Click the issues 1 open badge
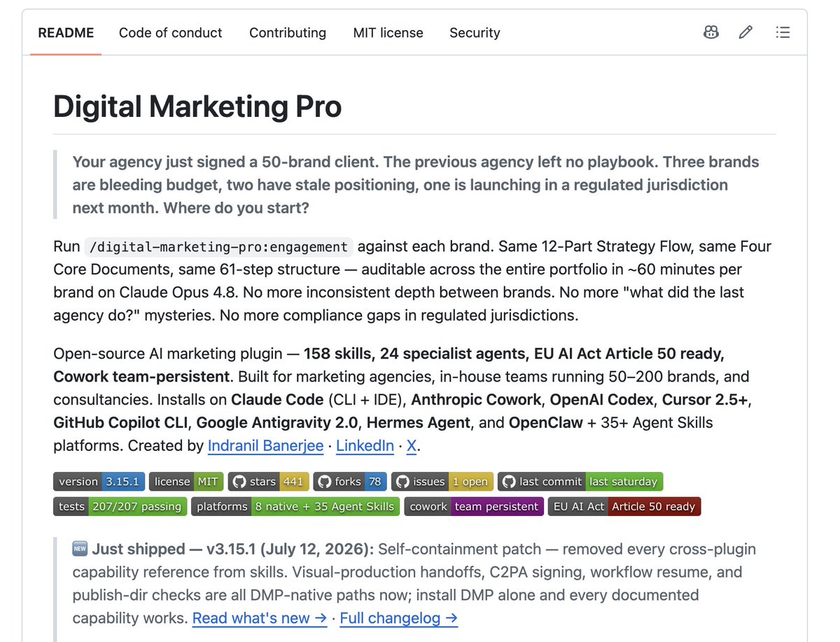 [x=442, y=482]
